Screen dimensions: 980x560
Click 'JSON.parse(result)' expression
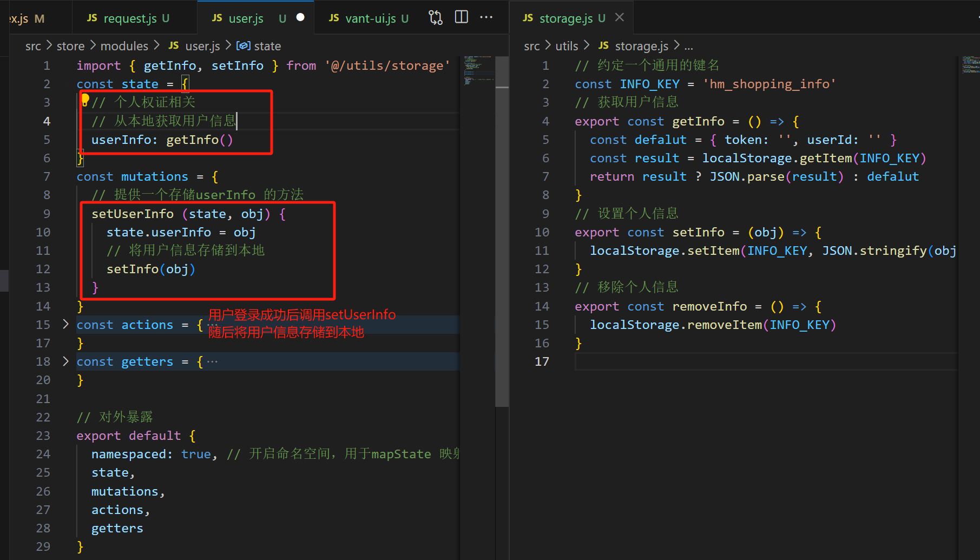click(x=777, y=176)
